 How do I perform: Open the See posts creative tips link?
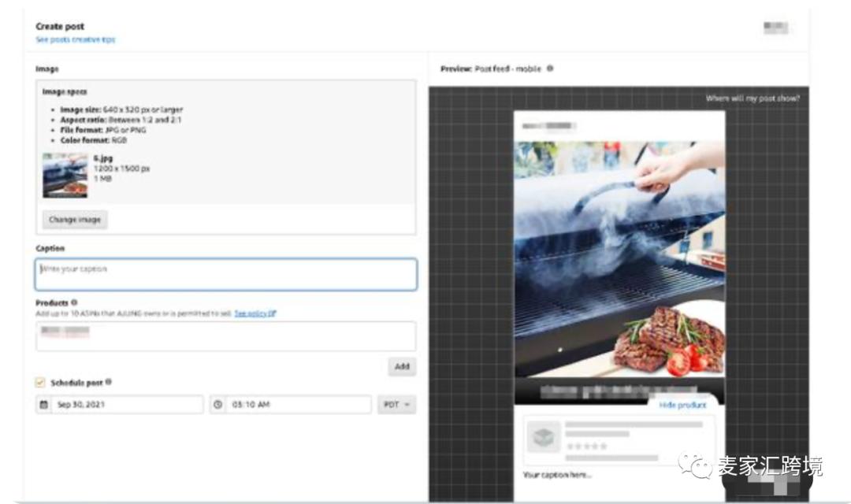tap(75, 39)
